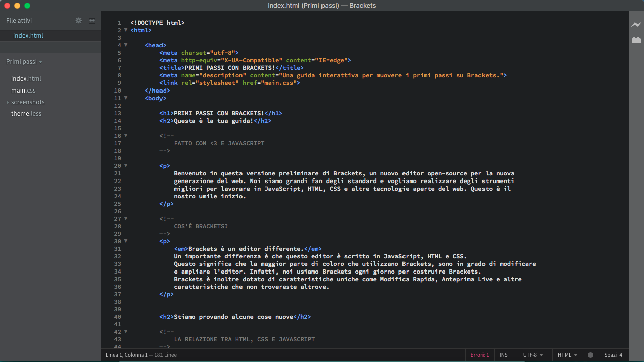The image size is (644, 362).
Task: Click the Errori: 1 status indicator
Action: point(479,355)
